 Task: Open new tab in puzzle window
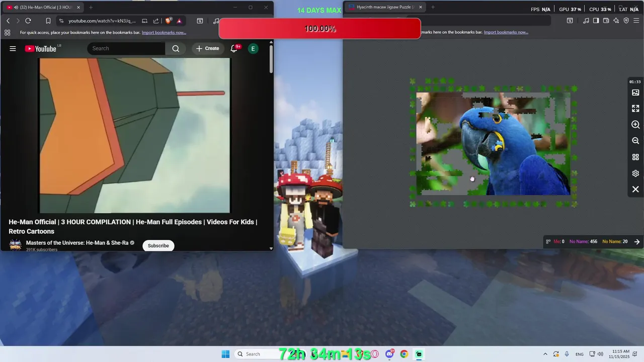click(x=433, y=7)
